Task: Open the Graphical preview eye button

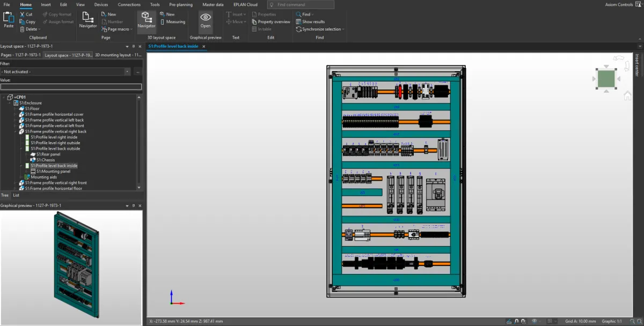Action: click(x=206, y=19)
